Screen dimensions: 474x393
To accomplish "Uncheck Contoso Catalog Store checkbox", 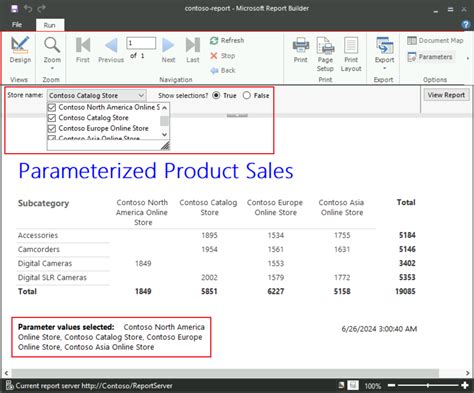I will coord(52,118).
